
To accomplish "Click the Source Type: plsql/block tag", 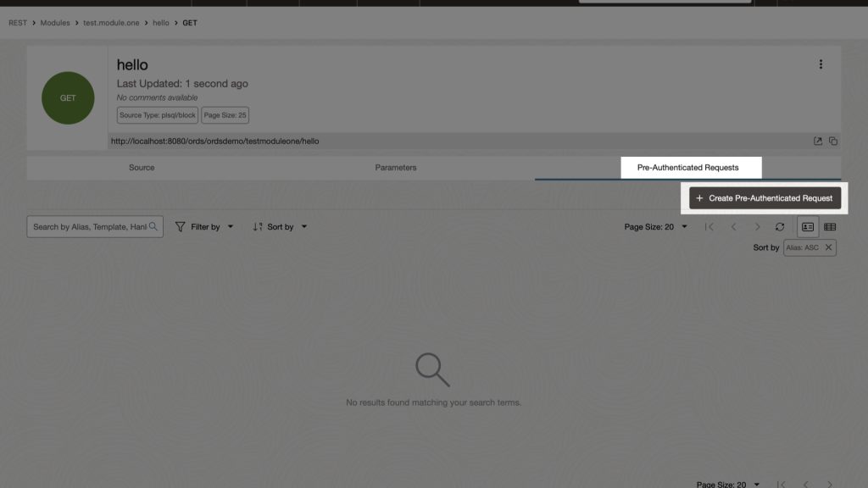I will click(157, 115).
